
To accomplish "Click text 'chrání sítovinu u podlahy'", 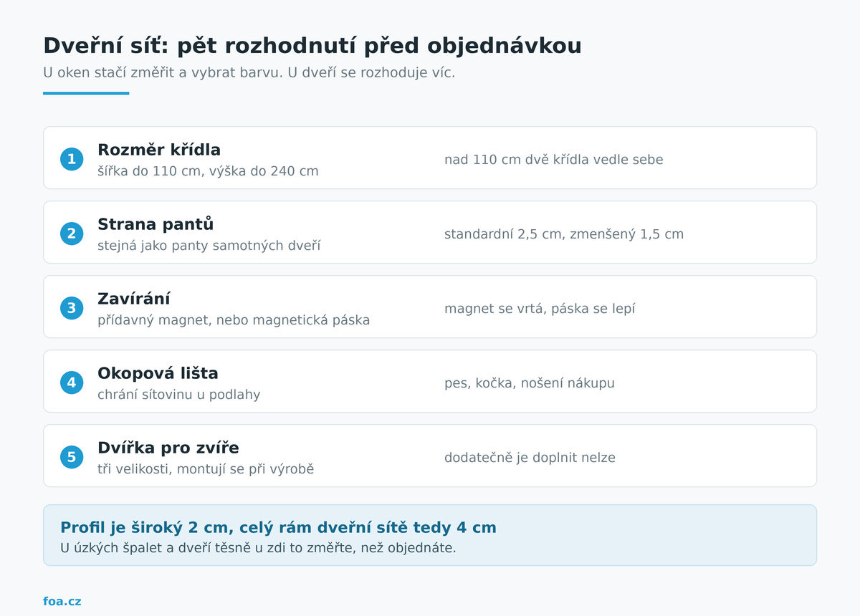I will click(x=179, y=395).
